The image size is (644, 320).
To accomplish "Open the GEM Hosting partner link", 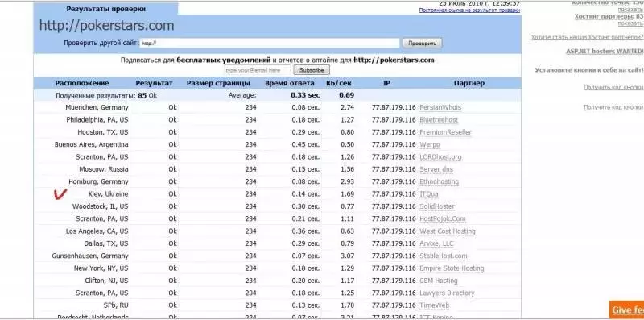I will pyautogui.click(x=438, y=281).
